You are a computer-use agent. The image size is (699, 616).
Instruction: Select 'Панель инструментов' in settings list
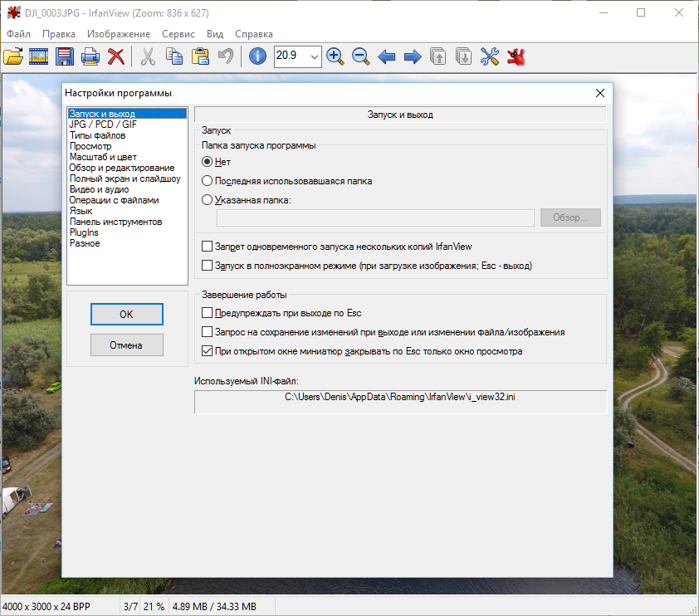click(115, 222)
